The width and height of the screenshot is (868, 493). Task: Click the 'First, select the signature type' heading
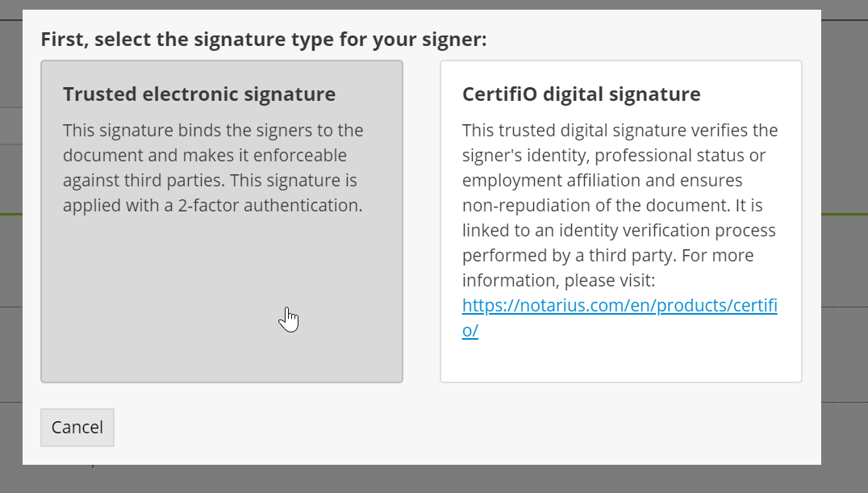pyautogui.click(x=264, y=39)
